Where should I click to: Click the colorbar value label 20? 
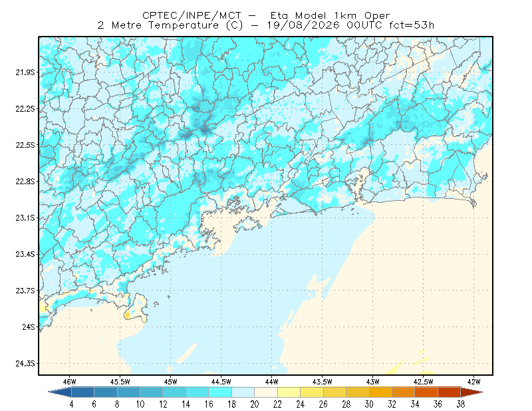pos(255,404)
